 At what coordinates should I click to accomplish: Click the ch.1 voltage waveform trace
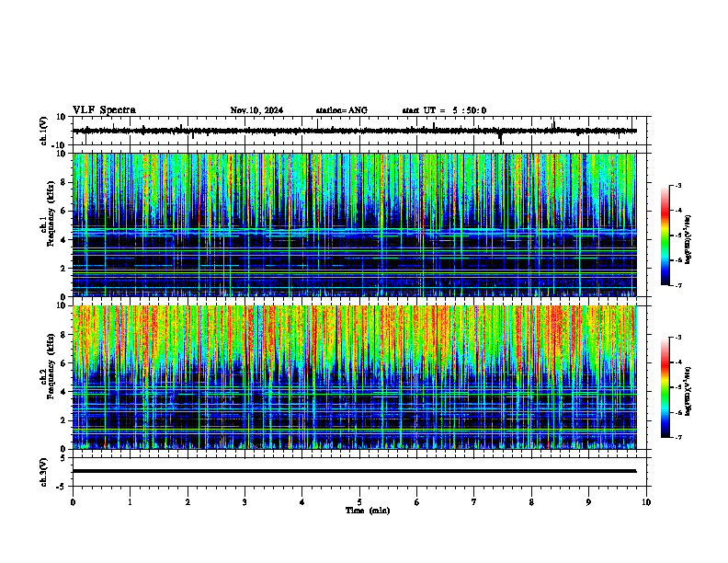[x=355, y=131]
